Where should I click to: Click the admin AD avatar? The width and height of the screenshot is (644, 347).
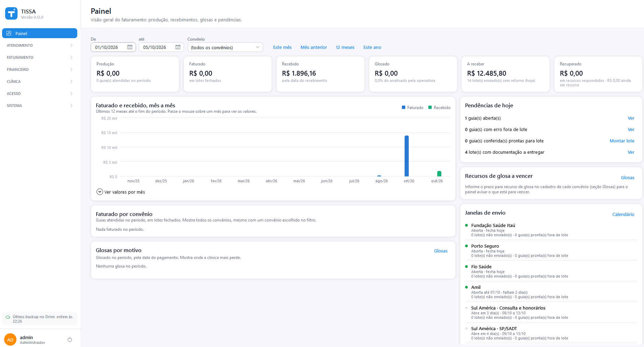pyautogui.click(x=10, y=340)
